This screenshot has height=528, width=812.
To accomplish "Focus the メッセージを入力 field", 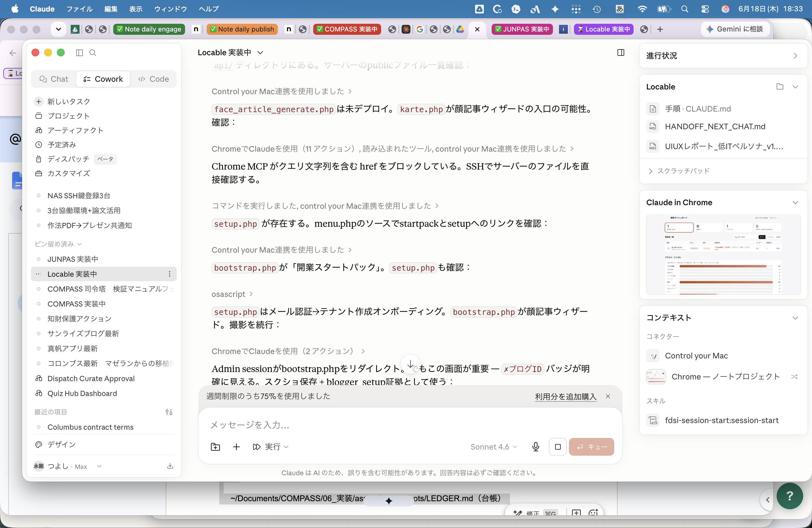I will point(410,425).
